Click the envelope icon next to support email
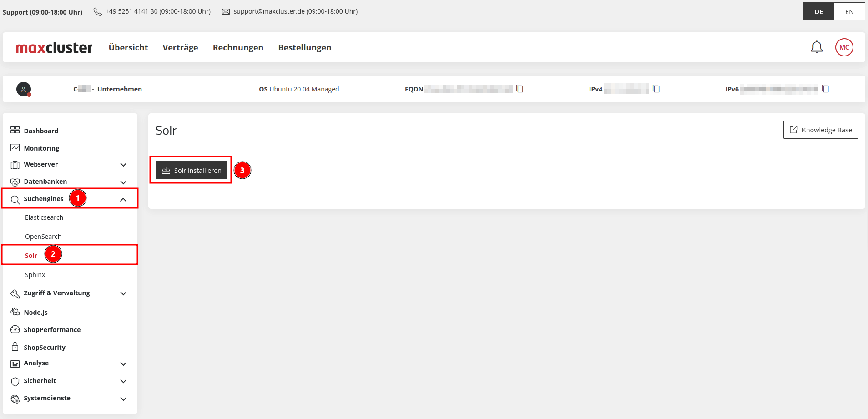The width and height of the screenshot is (868, 419). [226, 12]
